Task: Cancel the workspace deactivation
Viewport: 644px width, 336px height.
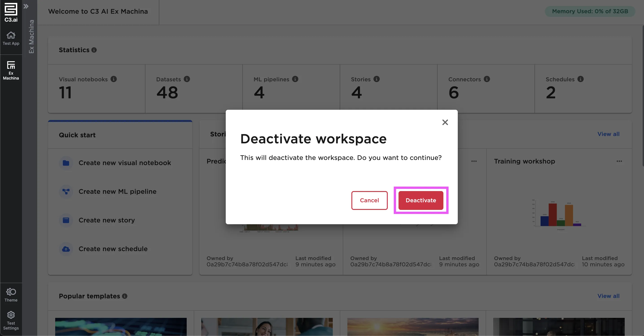Action: (x=369, y=200)
